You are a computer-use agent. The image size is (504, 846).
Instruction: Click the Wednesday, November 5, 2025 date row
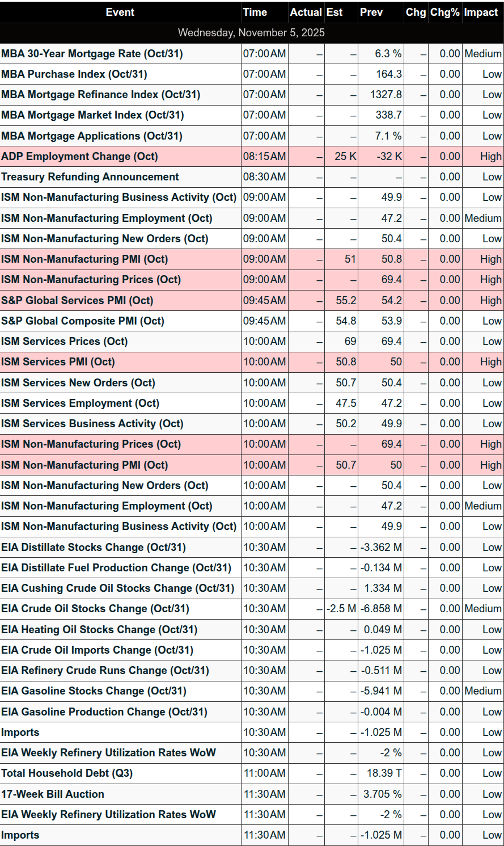click(x=251, y=32)
